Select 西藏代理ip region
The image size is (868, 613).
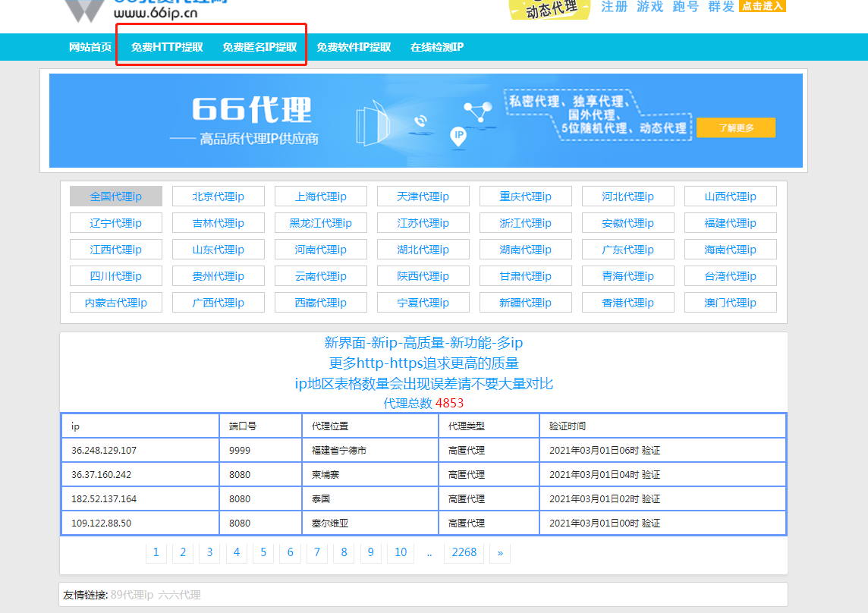point(320,303)
